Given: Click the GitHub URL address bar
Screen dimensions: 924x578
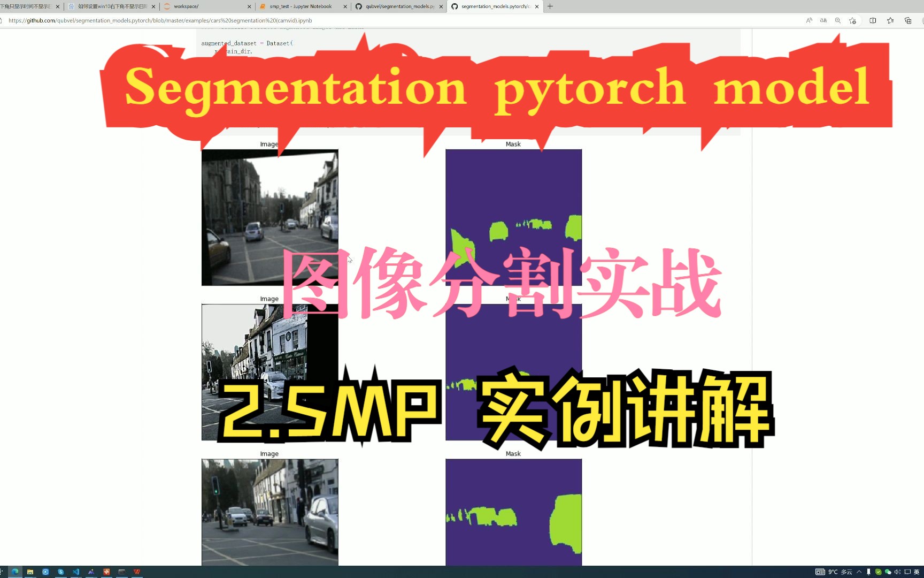Looking at the screenshot, I should pos(401,20).
